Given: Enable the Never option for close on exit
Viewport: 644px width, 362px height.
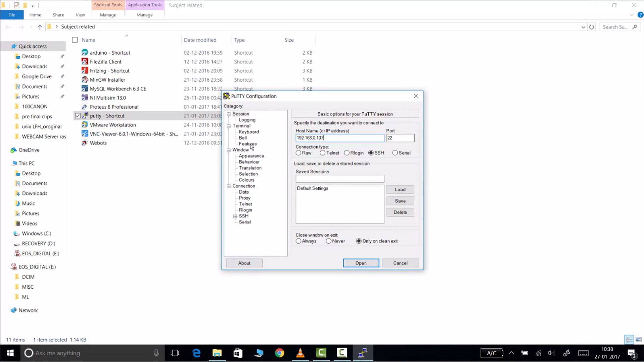Looking at the screenshot, I should [x=329, y=241].
